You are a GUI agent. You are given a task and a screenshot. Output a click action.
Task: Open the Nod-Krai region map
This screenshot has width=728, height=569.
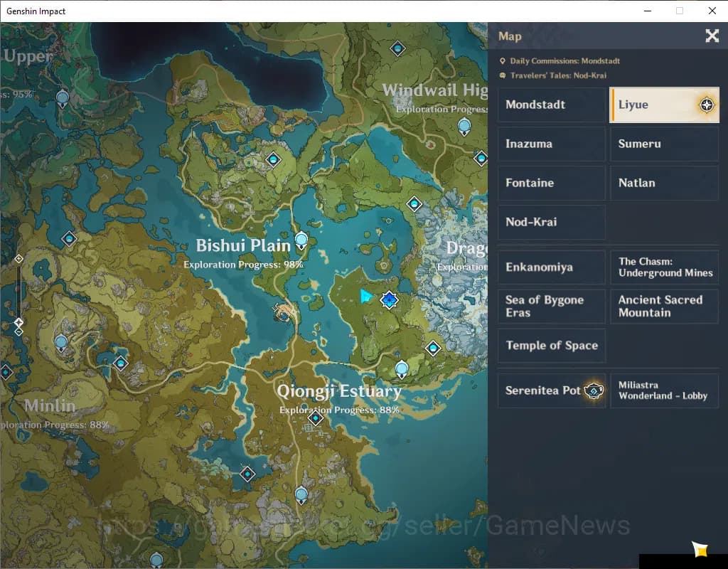point(552,222)
